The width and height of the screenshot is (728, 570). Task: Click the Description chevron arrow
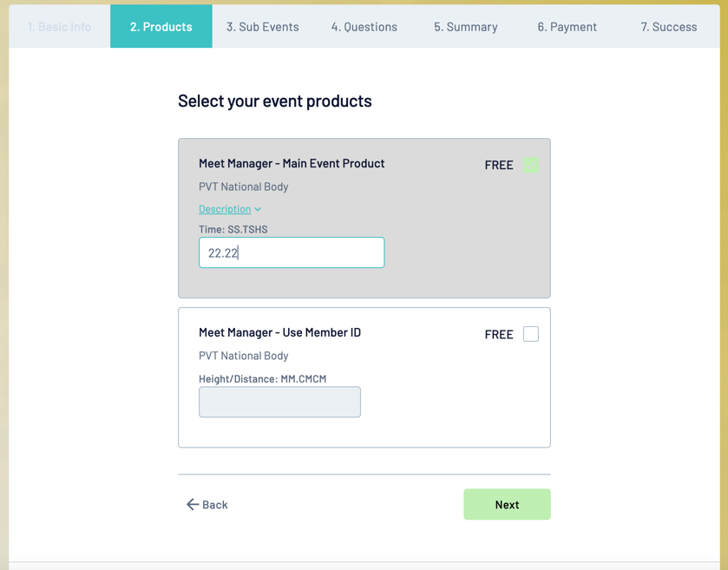click(258, 209)
